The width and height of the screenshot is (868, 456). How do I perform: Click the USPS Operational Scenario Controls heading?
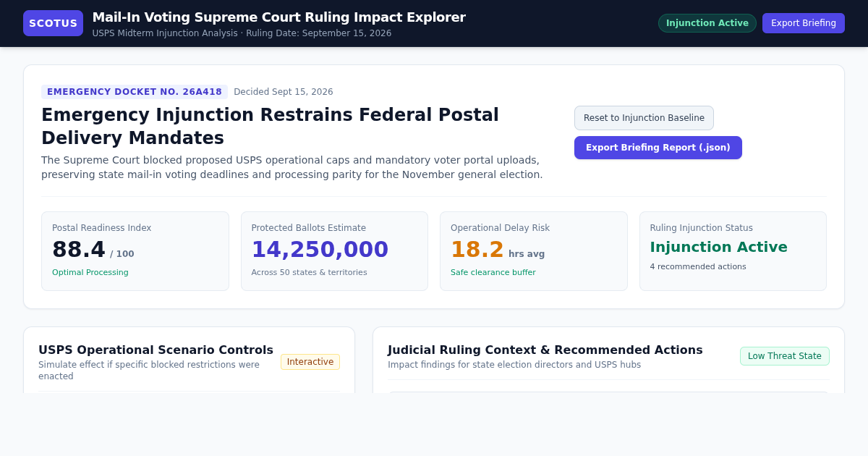coord(156,350)
